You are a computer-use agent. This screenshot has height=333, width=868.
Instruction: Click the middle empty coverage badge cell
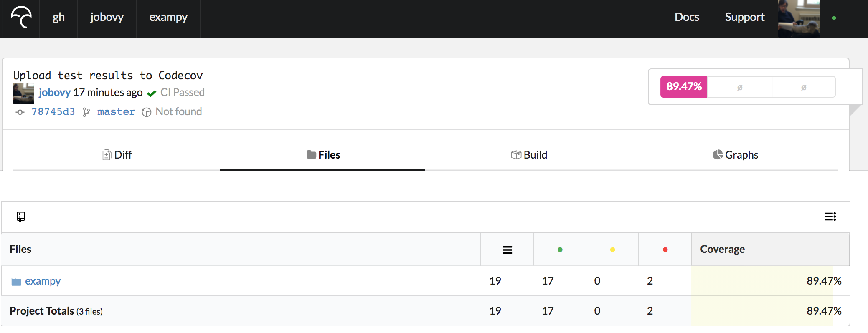point(740,87)
